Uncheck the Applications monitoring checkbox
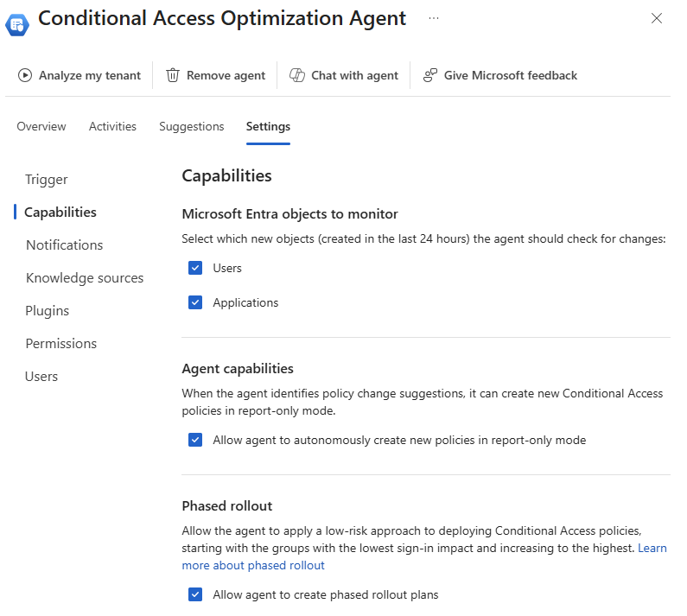The width and height of the screenshot is (687, 616). pos(195,302)
